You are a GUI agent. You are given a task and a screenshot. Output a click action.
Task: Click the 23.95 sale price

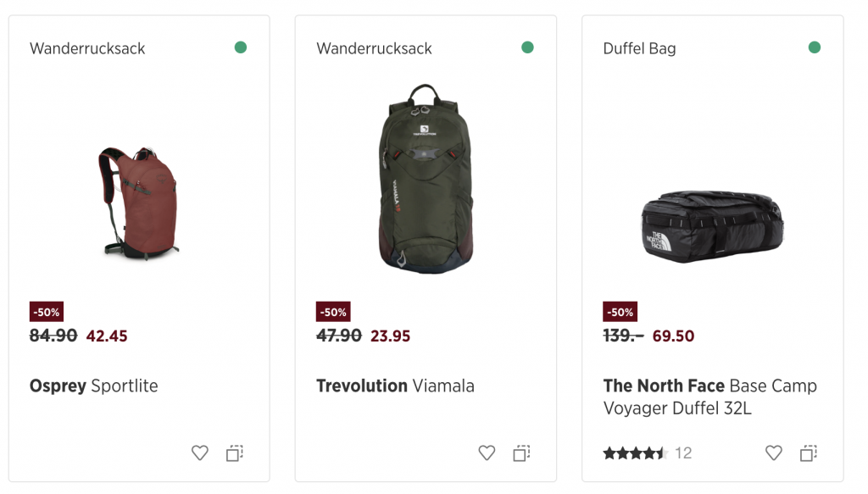[391, 336]
